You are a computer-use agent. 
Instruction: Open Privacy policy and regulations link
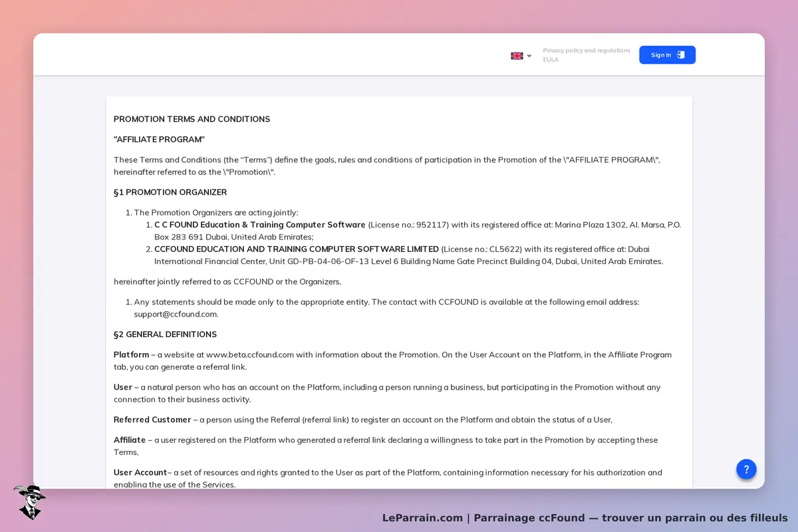click(x=587, y=51)
